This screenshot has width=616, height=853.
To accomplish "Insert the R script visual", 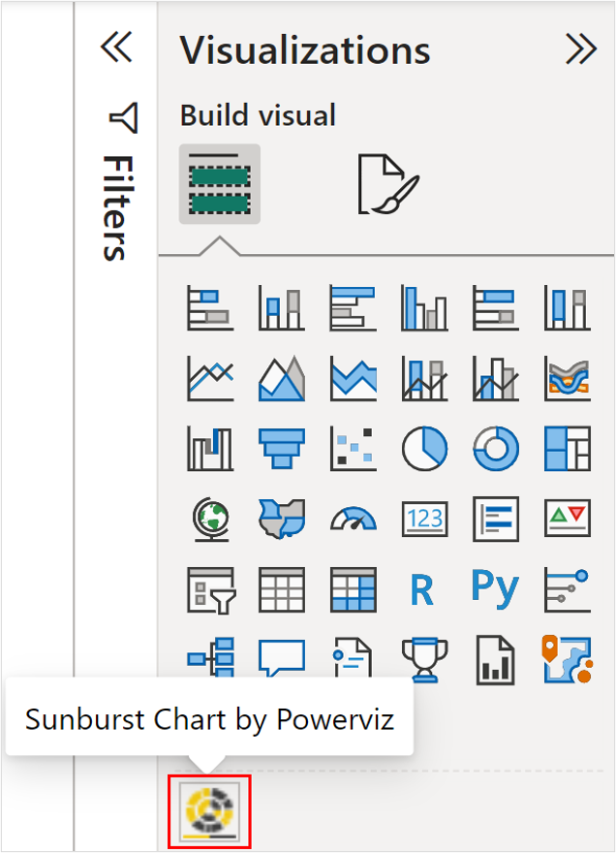I will click(422, 589).
